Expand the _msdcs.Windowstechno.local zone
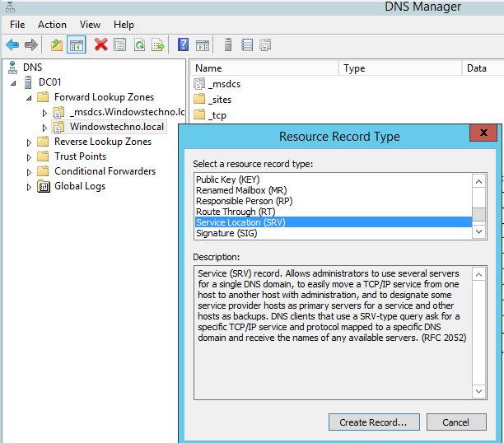 point(44,113)
